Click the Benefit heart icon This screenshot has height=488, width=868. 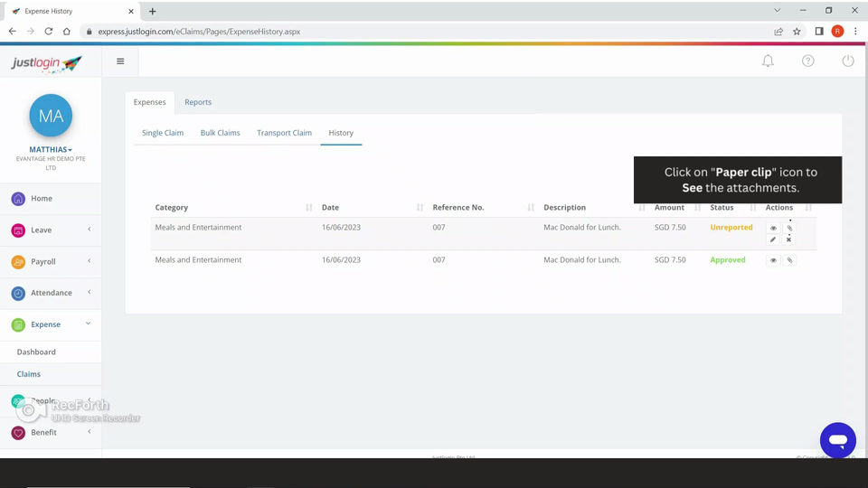pos(18,433)
